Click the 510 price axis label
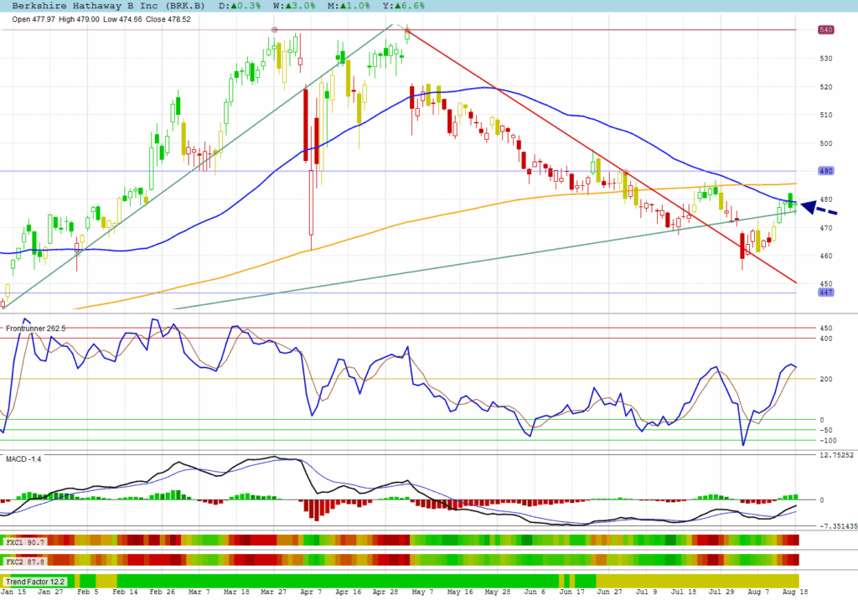Screen dimensions: 858x616 pyautogui.click(x=825, y=115)
